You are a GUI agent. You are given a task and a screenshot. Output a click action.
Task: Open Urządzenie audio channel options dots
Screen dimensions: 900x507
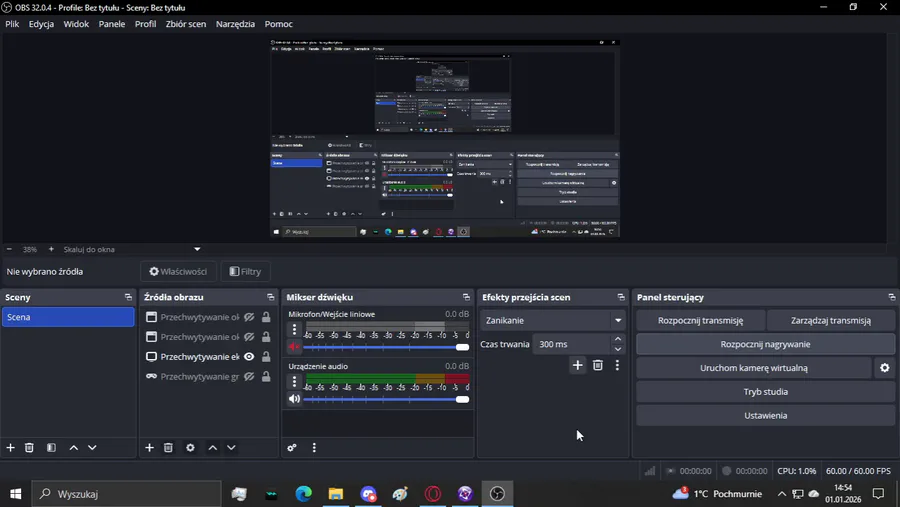(294, 381)
